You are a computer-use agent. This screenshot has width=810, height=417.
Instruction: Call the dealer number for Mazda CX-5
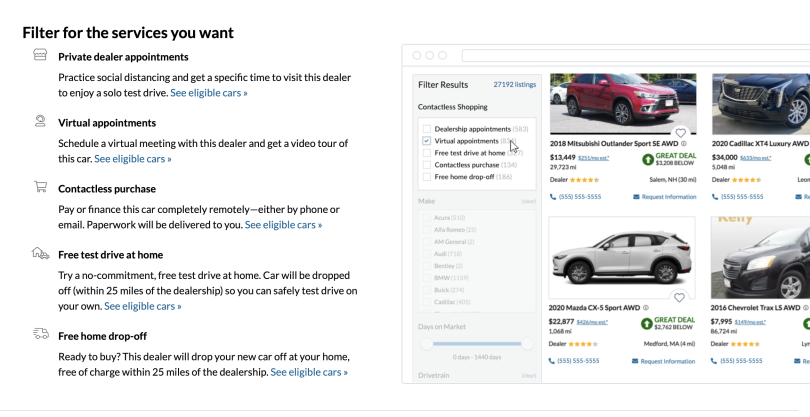pyautogui.click(x=576, y=361)
